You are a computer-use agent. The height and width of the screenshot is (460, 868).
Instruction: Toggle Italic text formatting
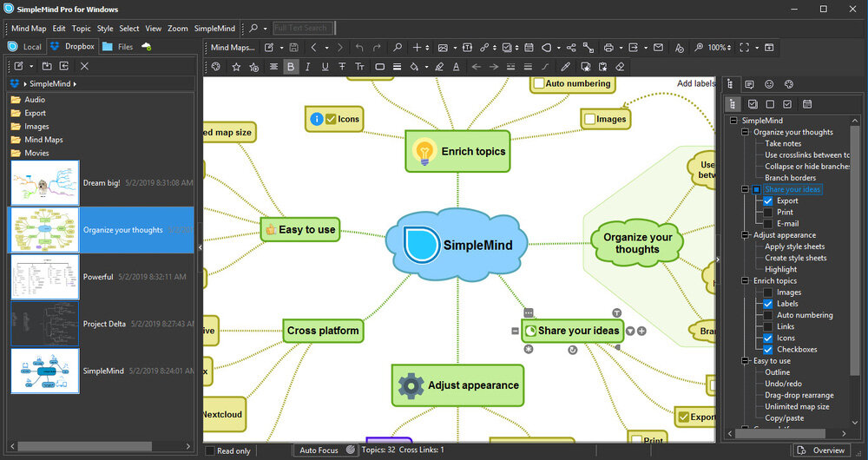[308, 67]
